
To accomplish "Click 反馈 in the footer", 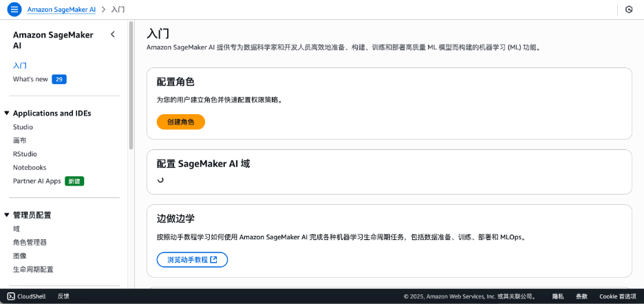I will click(63, 296).
